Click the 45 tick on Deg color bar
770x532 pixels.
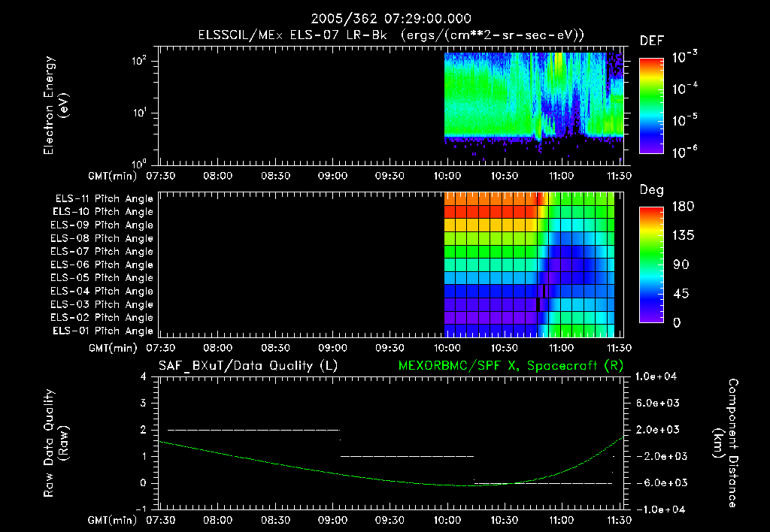681,294
